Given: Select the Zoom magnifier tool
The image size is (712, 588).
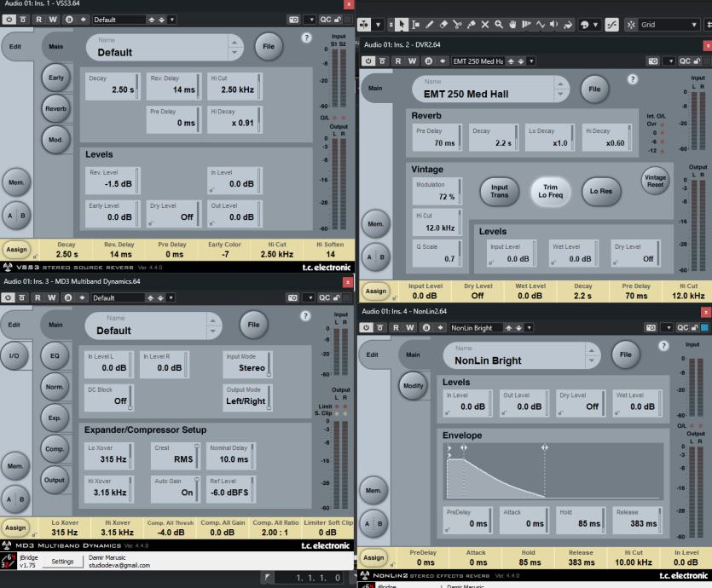Looking at the screenshot, I should 499,25.
